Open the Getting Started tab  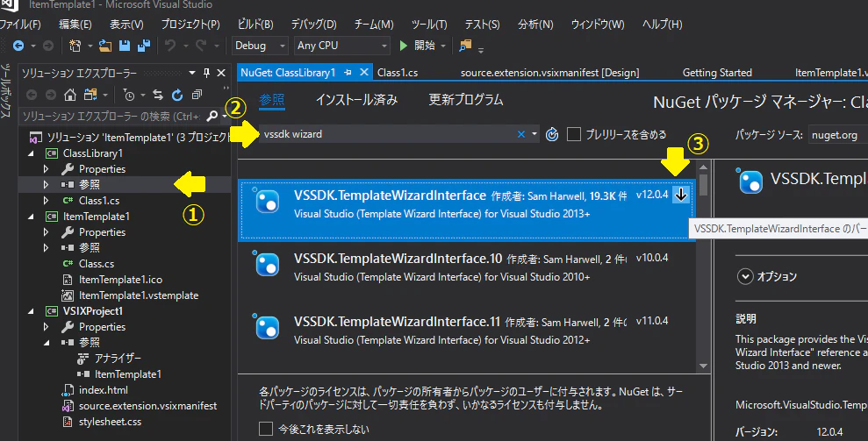tap(717, 73)
